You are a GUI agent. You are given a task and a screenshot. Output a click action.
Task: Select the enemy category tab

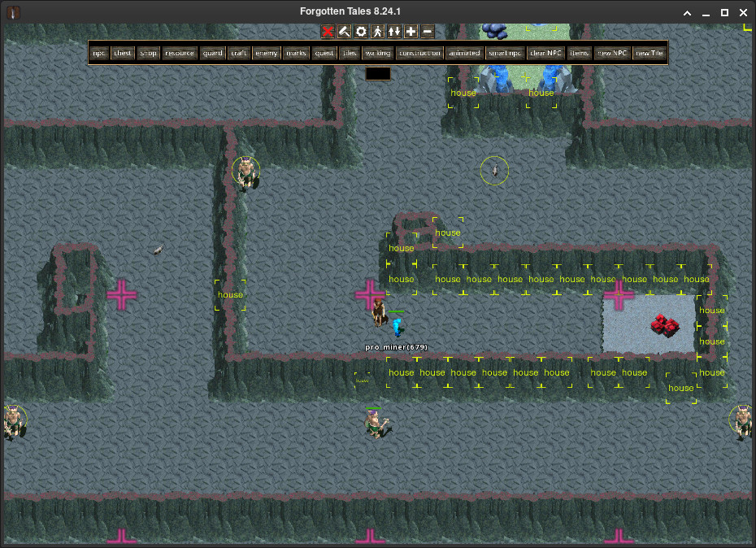pyautogui.click(x=266, y=54)
